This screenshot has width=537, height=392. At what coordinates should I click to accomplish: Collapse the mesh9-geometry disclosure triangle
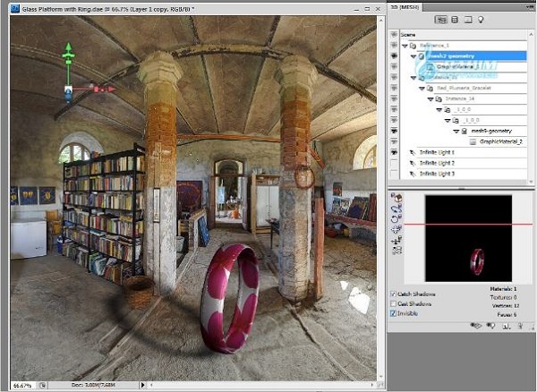click(x=459, y=131)
